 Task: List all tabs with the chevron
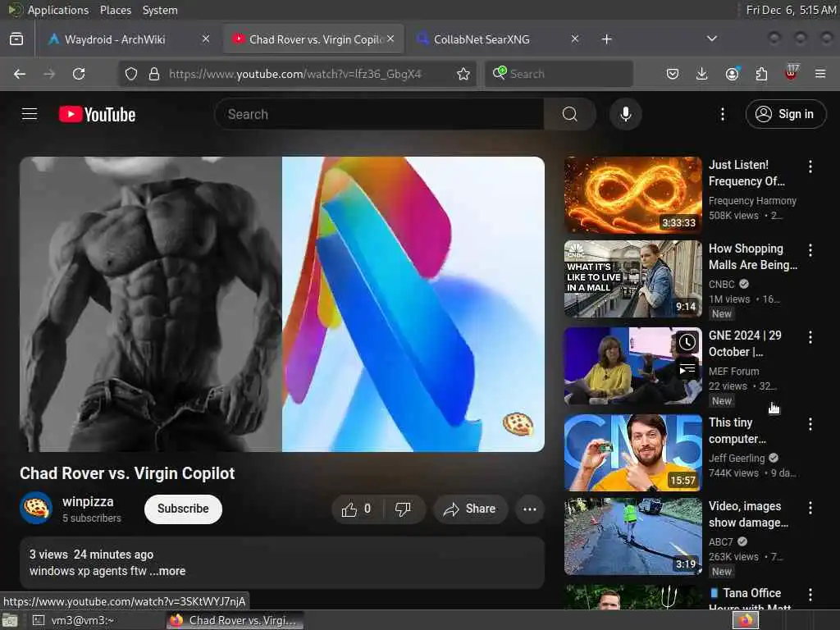(x=711, y=39)
